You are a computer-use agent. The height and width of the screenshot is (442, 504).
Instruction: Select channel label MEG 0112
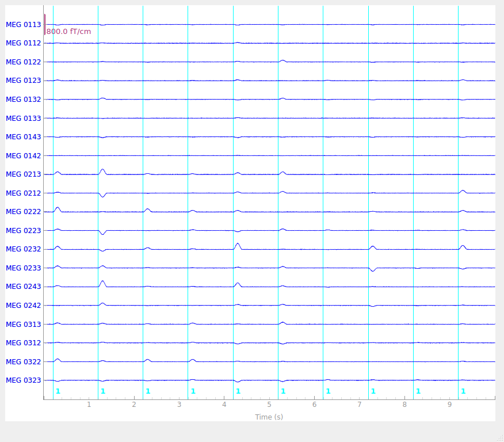[24, 43]
